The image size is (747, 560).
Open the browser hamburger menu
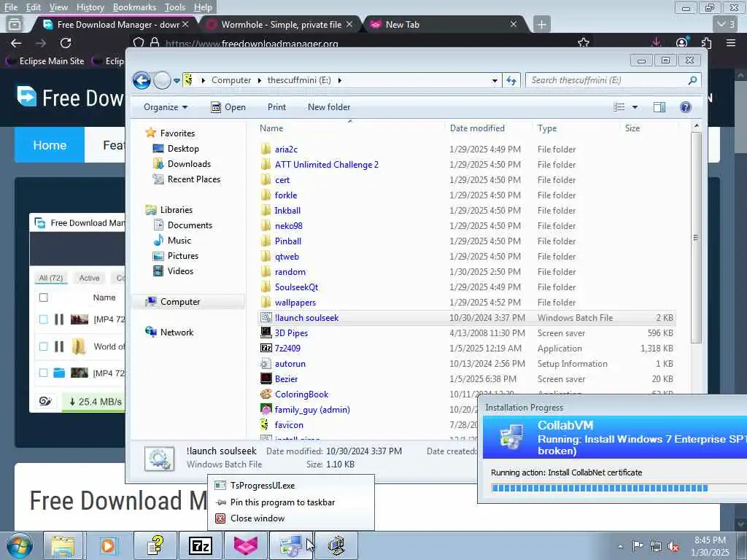point(731,43)
